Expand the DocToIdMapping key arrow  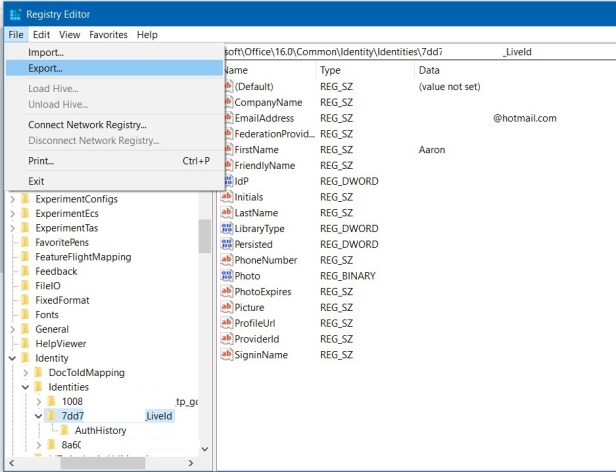(25, 372)
